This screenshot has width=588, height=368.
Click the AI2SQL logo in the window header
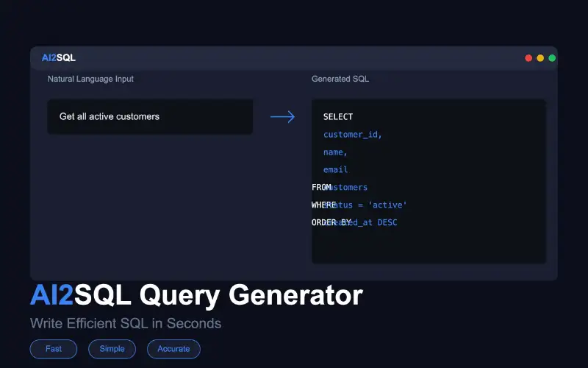59,57
